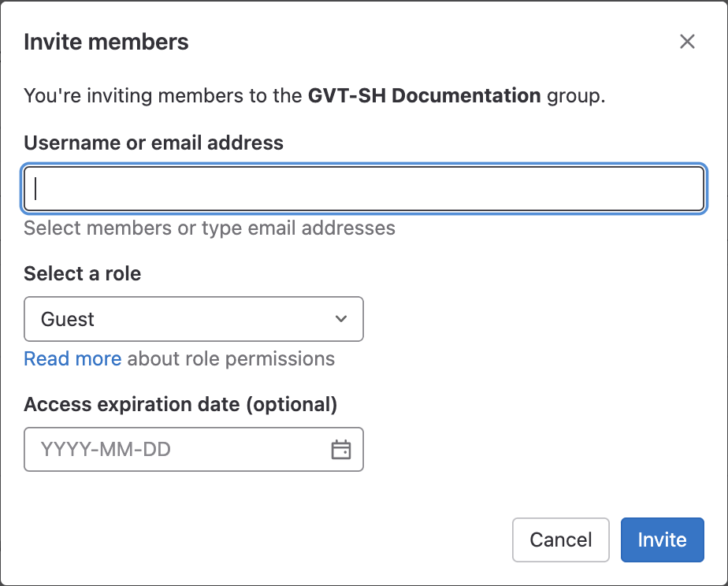Click the bold GVT-SH Documentation group name
Viewport: 728px width, 586px height.
pyautogui.click(x=424, y=96)
